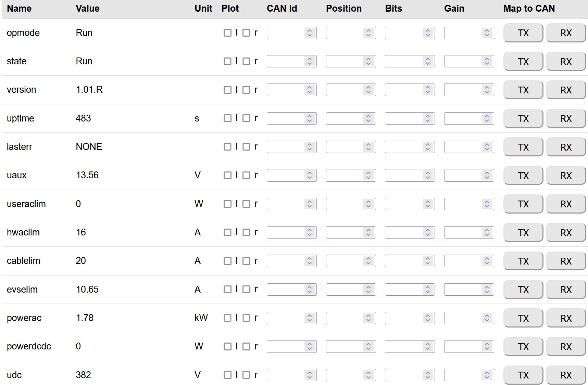The image size is (588, 385).
Task: Click the Name column header
Action: pos(19,9)
